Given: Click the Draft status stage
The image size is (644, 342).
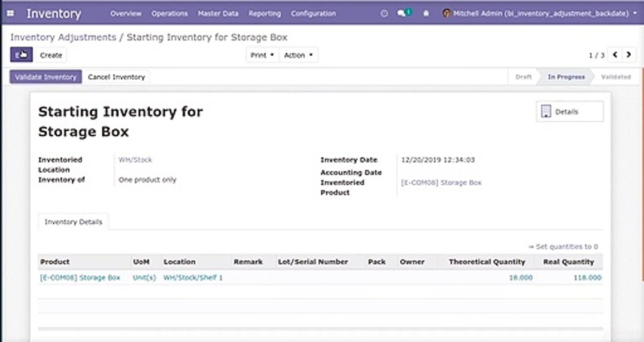Looking at the screenshot, I should pyautogui.click(x=524, y=77).
